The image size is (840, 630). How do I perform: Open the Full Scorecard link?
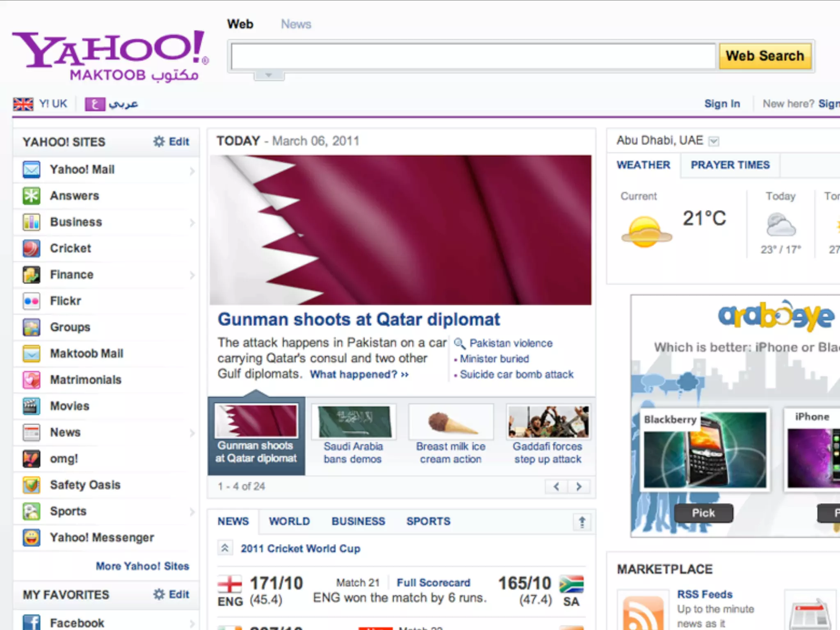tap(433, 582)
